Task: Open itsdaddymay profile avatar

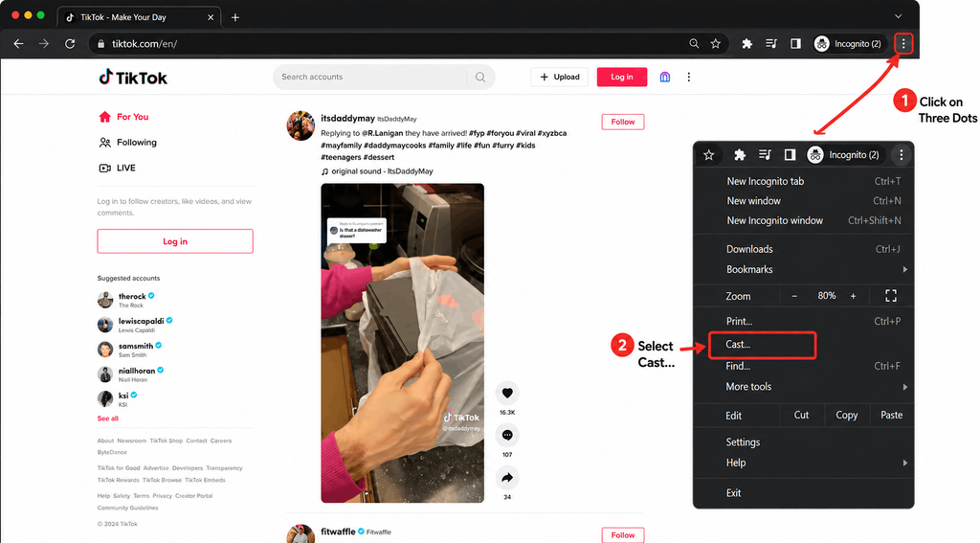Action: coord(301,125)
